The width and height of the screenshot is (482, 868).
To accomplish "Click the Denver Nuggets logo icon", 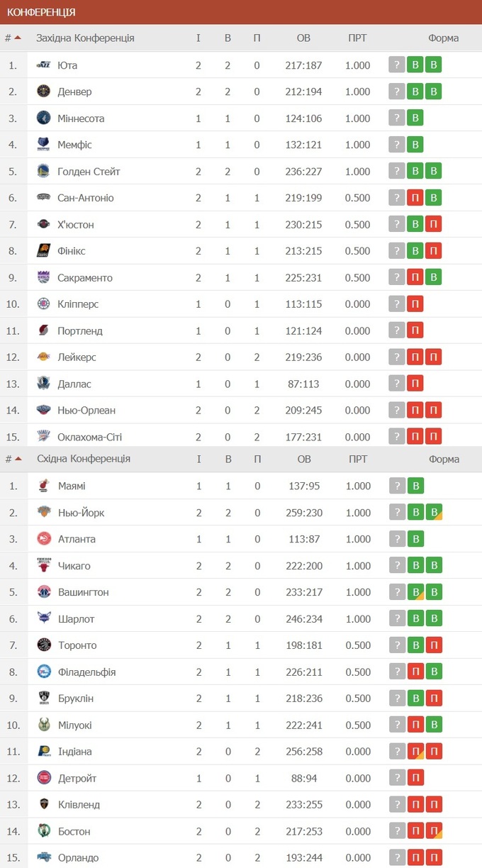I will [44, 91].
